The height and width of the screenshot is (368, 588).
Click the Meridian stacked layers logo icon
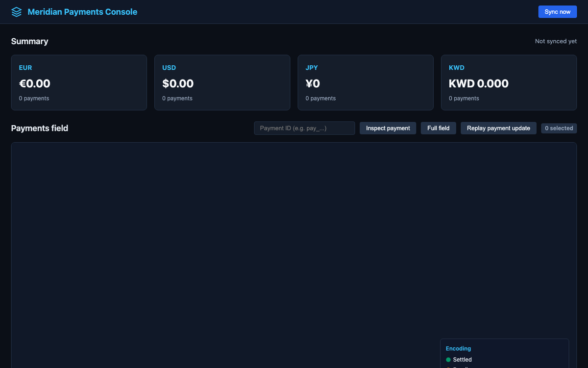tap(17, 12)
